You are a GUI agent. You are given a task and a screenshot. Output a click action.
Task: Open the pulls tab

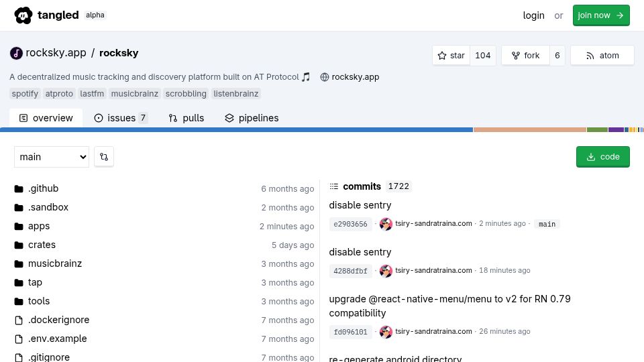tap(186, 118)
